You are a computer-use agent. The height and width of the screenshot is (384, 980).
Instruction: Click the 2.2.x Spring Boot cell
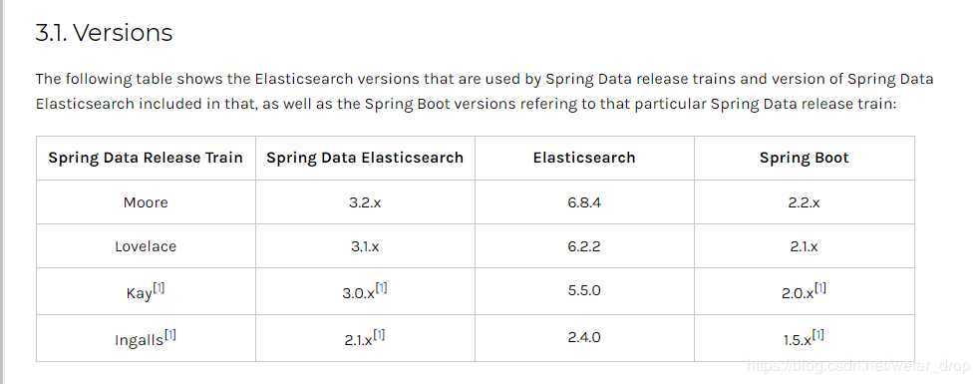coord(805,202)
